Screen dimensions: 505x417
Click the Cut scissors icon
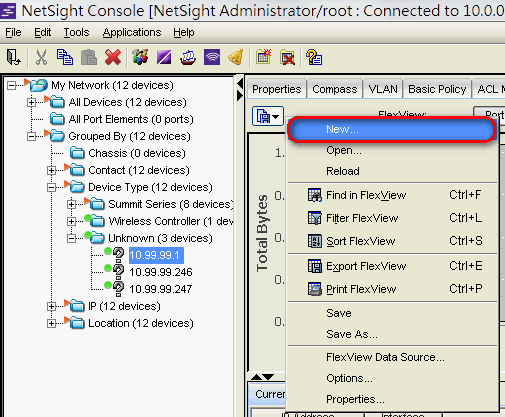pos(41,57)
